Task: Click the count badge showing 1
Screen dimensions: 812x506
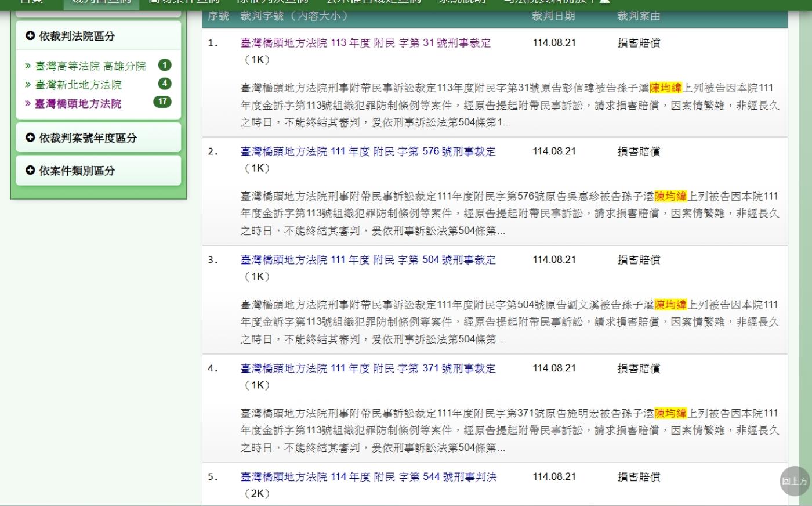Action: click(165, 65)
